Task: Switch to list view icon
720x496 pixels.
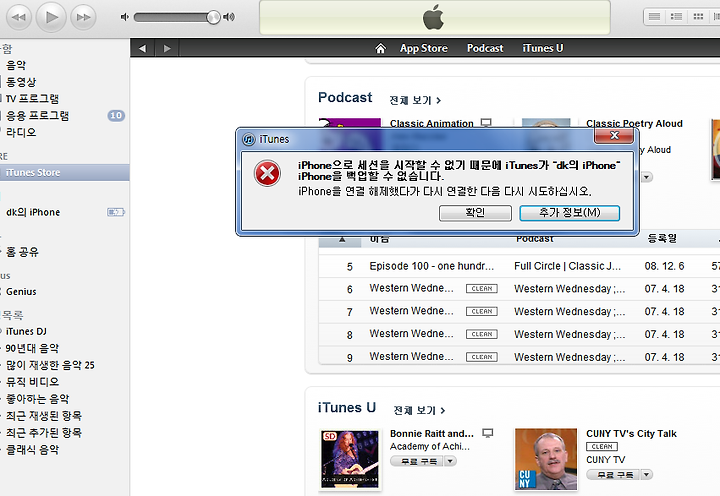Action: pyautogui.click(x=654, y=17)
